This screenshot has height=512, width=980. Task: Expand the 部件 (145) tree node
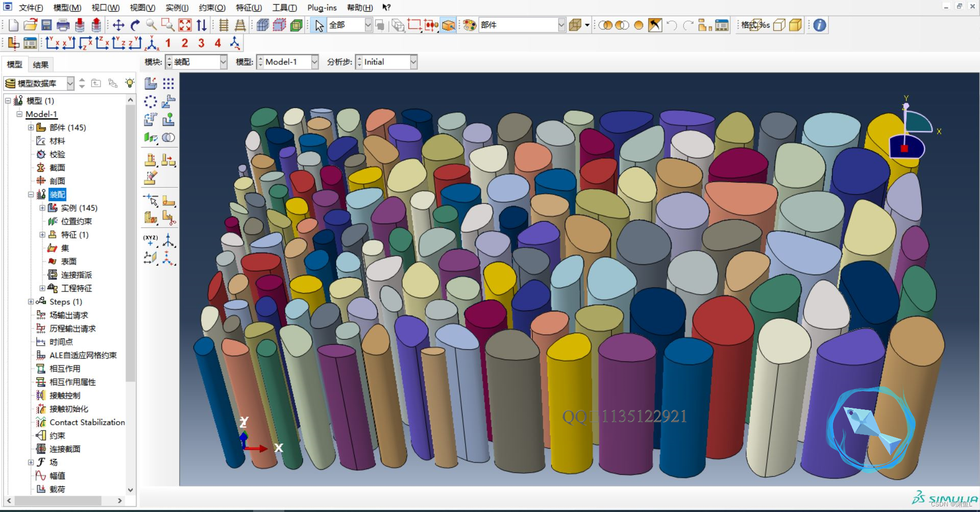(31, 128)
